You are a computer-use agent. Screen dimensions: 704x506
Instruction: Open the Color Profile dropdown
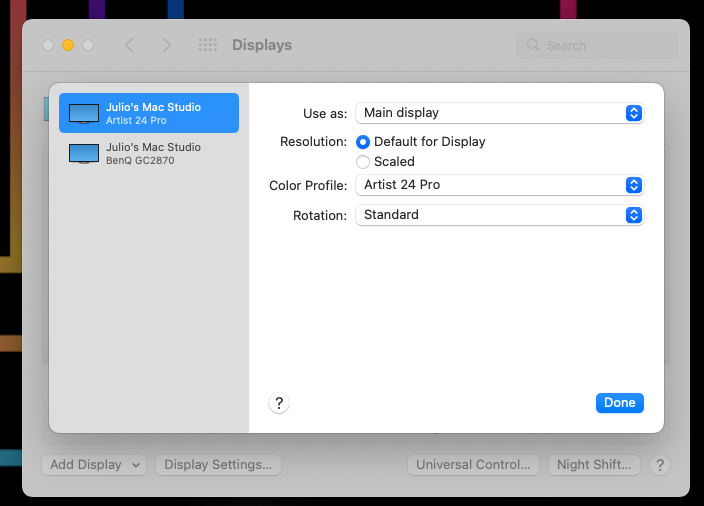(500, 185)
